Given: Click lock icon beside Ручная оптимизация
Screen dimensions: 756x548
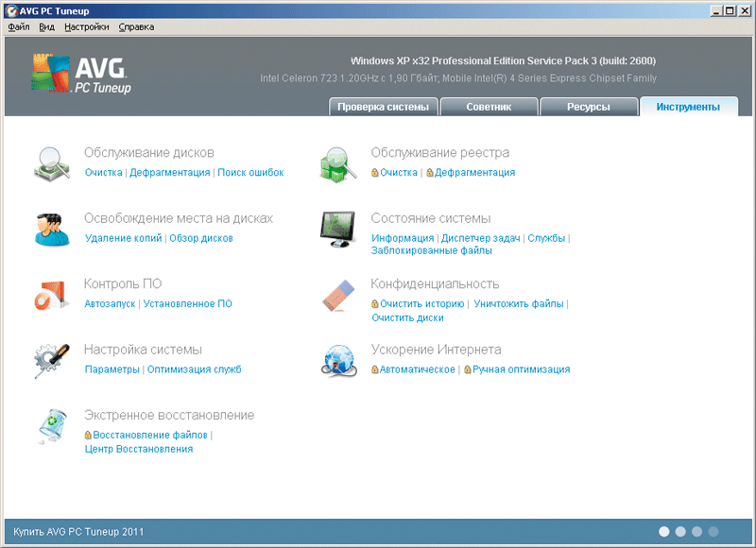Looking at the screenshot, I should [467, 369].
